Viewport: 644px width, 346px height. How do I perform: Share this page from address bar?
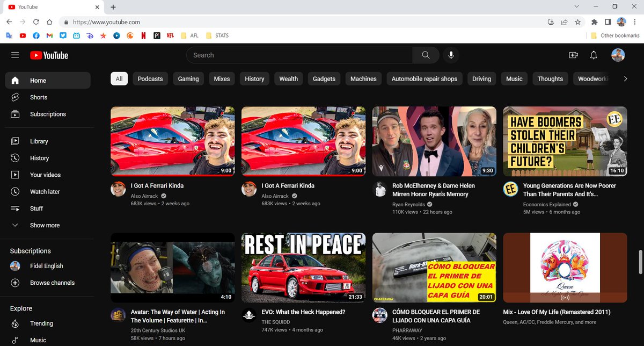(564, 22)
